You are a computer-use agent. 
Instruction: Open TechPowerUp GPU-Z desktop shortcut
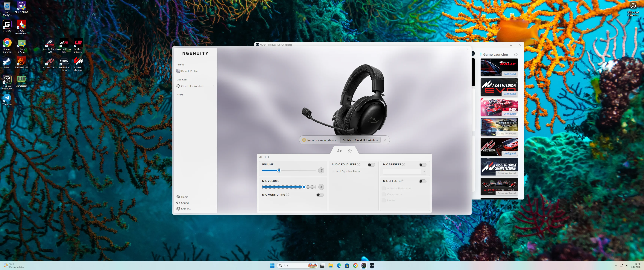(21, 46)
